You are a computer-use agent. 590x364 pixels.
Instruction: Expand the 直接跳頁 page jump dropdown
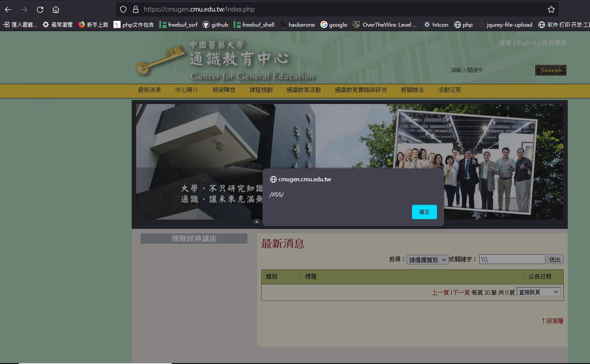[538, 292]
